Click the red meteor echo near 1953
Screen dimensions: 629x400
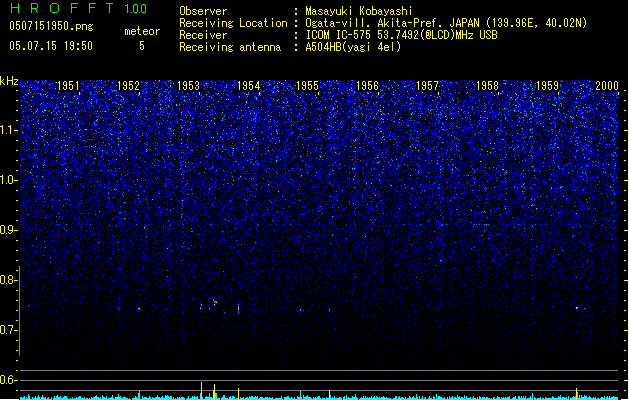click(215, 302)
